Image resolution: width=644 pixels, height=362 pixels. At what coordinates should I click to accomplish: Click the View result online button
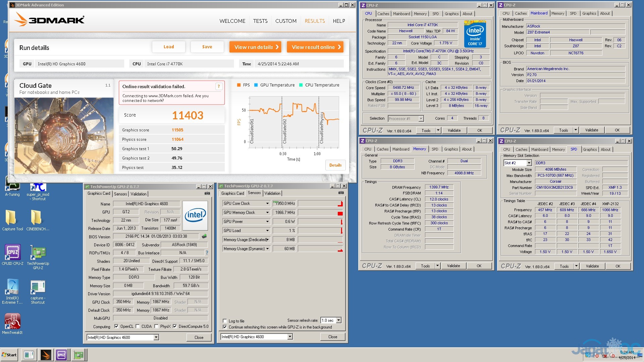[315, 47]
